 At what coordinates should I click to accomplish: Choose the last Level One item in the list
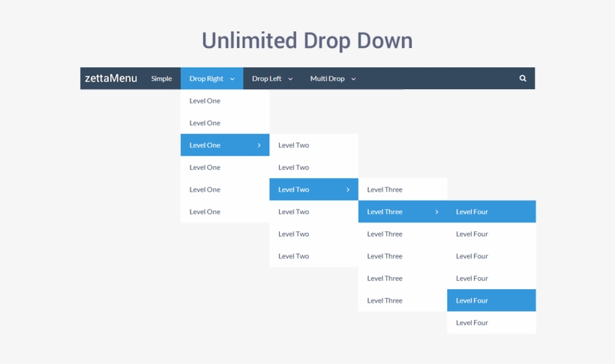click(205, 212)
